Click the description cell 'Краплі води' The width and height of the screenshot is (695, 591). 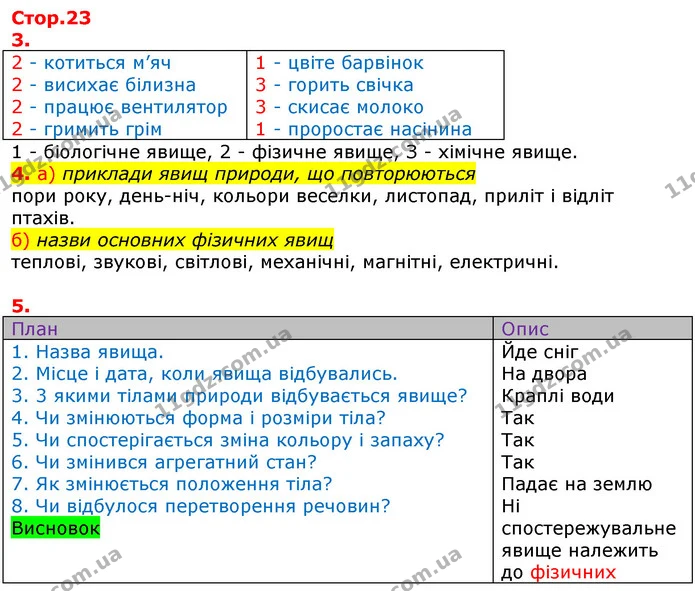pos(558,396)
